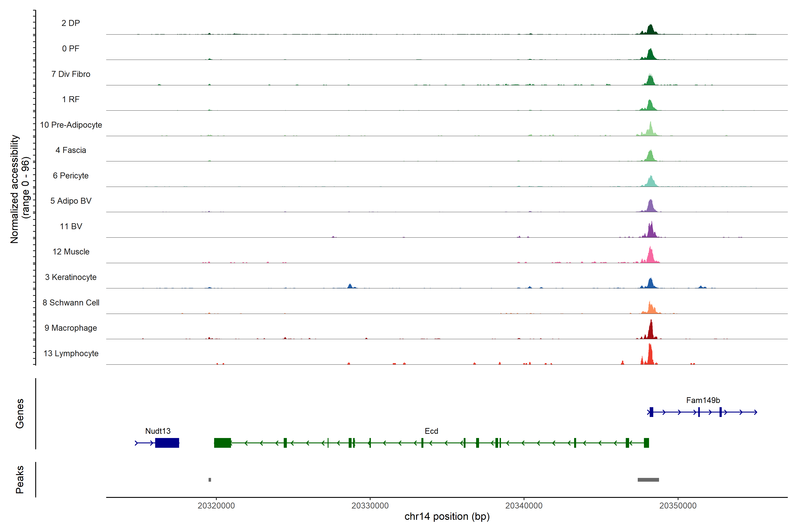Click the wide gray peak bar
This screenshot has height=532, width=798.
[648, 480]
